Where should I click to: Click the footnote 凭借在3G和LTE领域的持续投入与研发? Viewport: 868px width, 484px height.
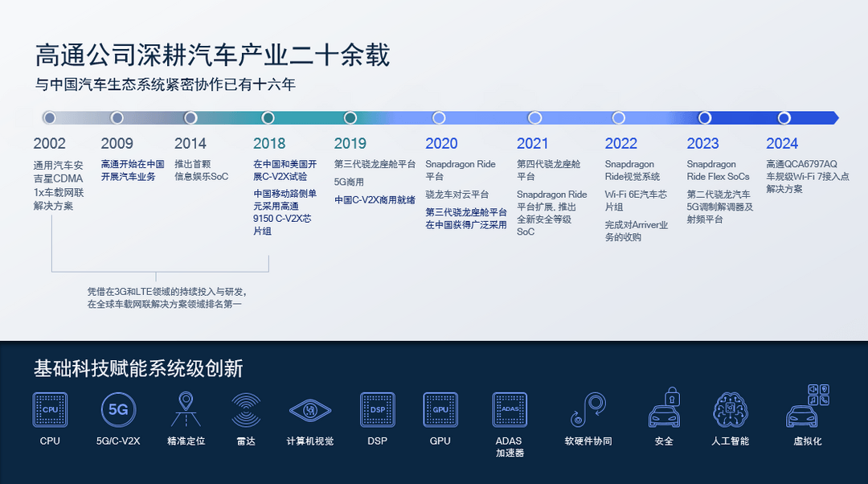[166, 292]
